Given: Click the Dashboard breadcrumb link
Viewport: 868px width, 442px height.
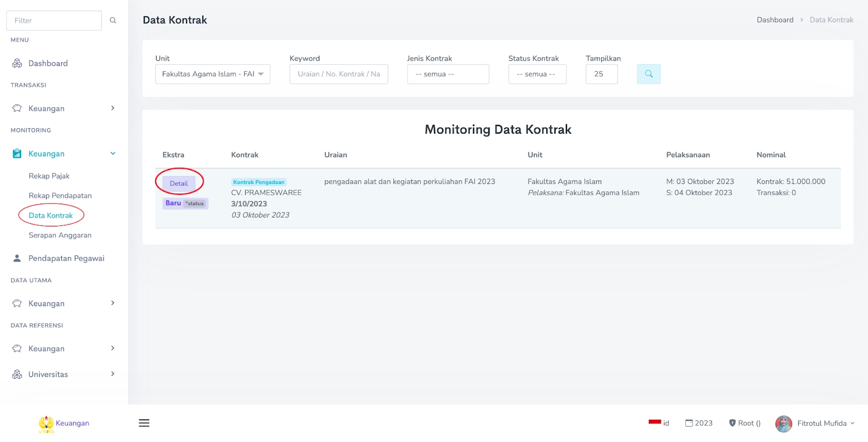Looking at the screenshot, I should (775, 20).
